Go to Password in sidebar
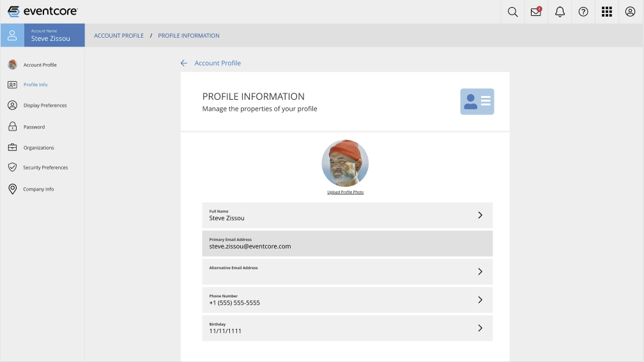Image resolution: width=644 pixels, height=362 pixels. pyautogui.click(x=34, y=127)
